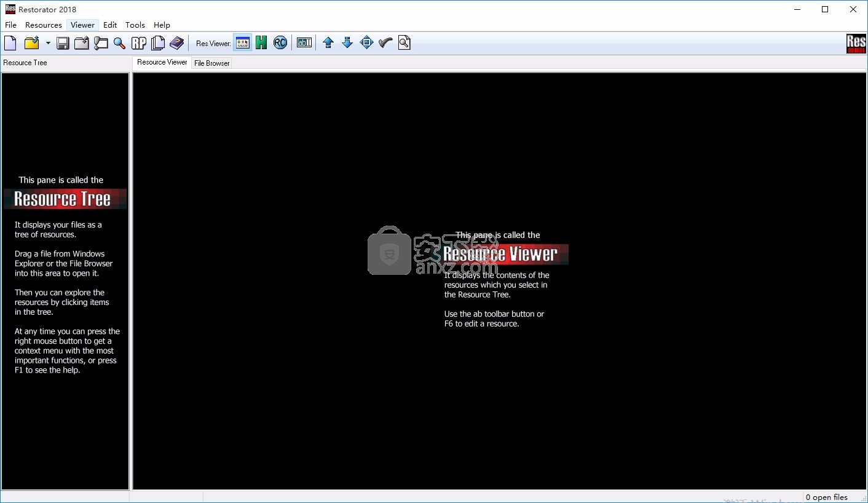Click the tag resource icon next to magnifier

[101, 43]
